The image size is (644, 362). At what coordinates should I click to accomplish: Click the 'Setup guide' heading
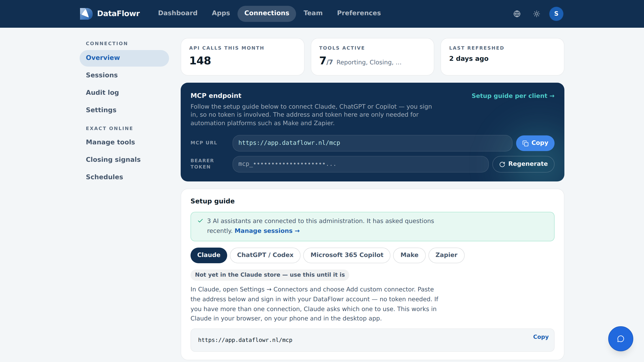pos(212,201)
